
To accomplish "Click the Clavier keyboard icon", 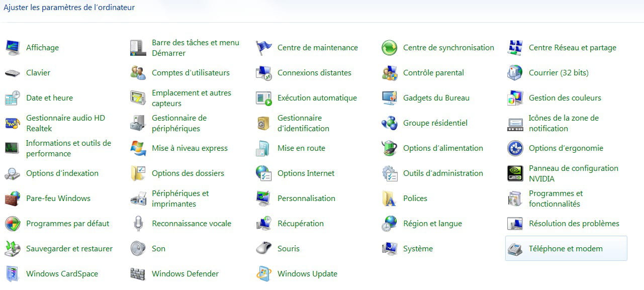I will coord(13,73).
